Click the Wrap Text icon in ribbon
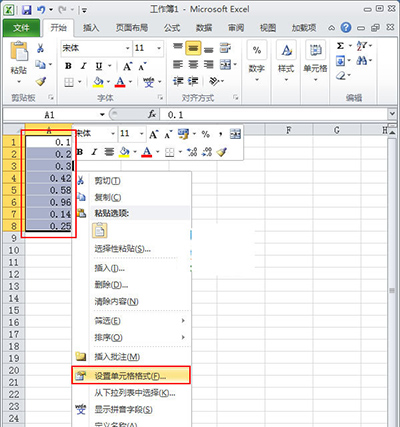 pyautogui.click(x=225, y=48)
